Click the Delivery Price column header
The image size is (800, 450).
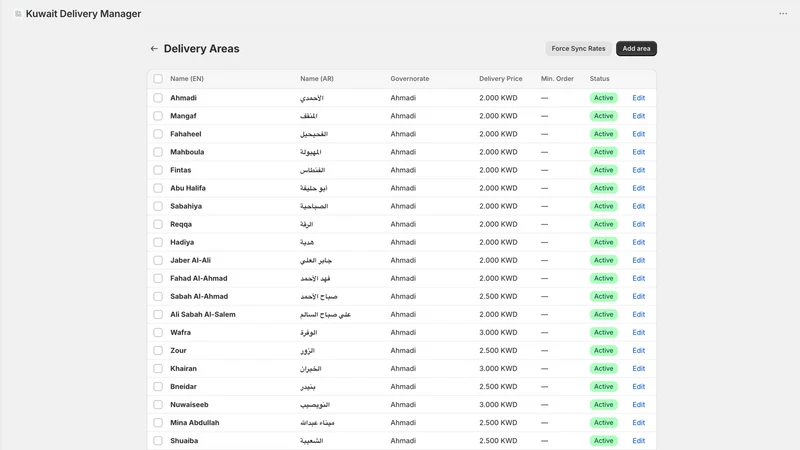(x=501, y=79)
